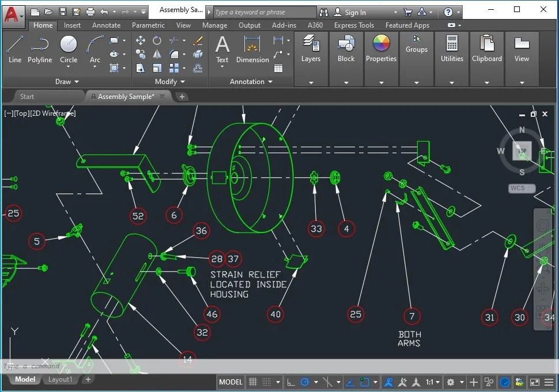The width and height of the screenshot is (559, 392).
Task: Select the Rotate tool in Modify panel
Action: 157,40
